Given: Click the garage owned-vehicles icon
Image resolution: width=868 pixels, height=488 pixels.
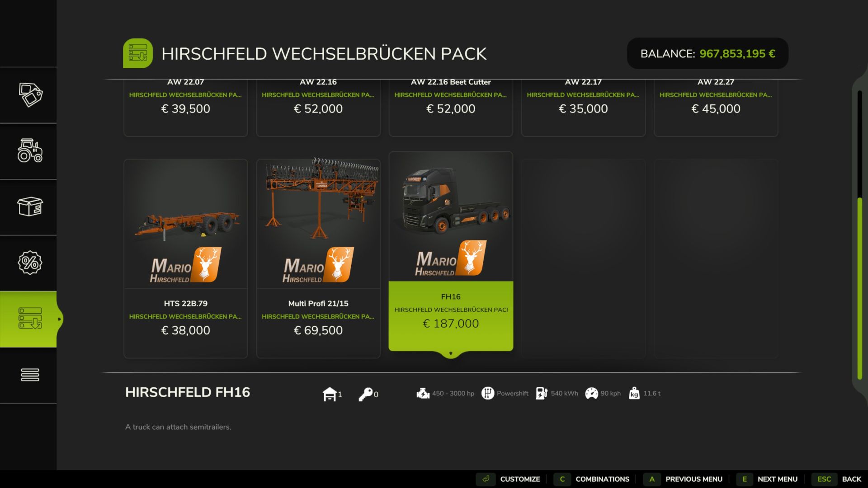Looking at the screenshot, I should point(330,394).
